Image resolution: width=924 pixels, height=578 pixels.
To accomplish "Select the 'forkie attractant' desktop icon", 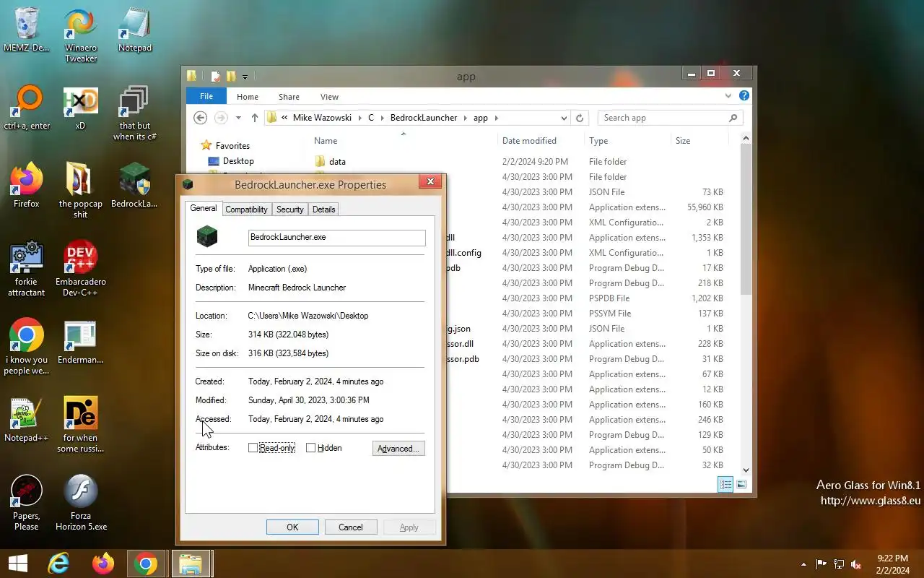I will tap(27, 269).
